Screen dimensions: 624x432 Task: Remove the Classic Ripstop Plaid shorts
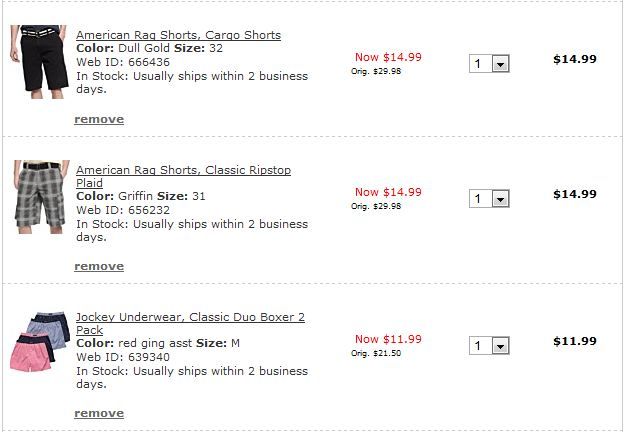click(x=99, y=266)
